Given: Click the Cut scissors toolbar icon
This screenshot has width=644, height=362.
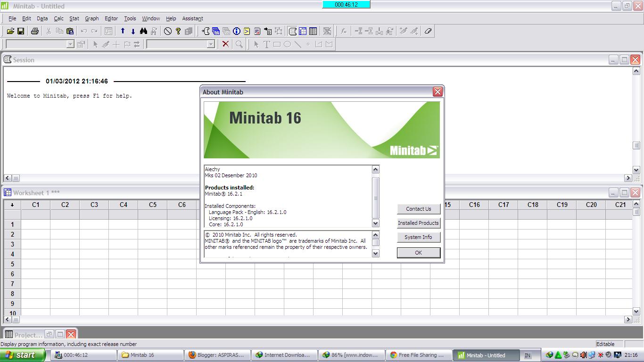Looking at the screenshot, I should click(x=49, y=31).
